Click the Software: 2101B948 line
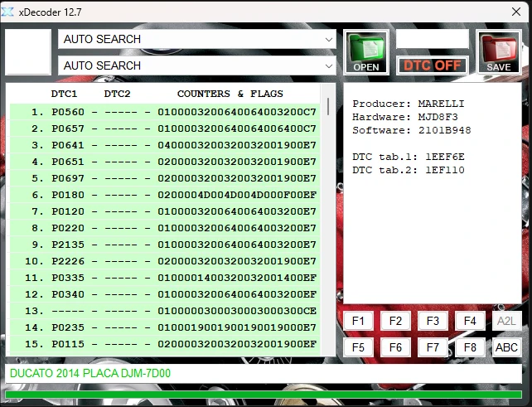The width and height of the screenshot is (532, 407). 412,130
